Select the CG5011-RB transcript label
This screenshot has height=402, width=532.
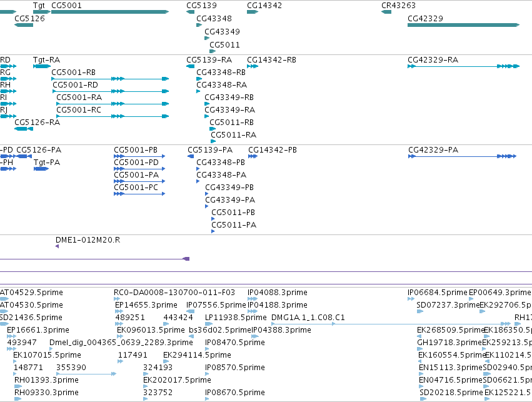coord(232,123)
